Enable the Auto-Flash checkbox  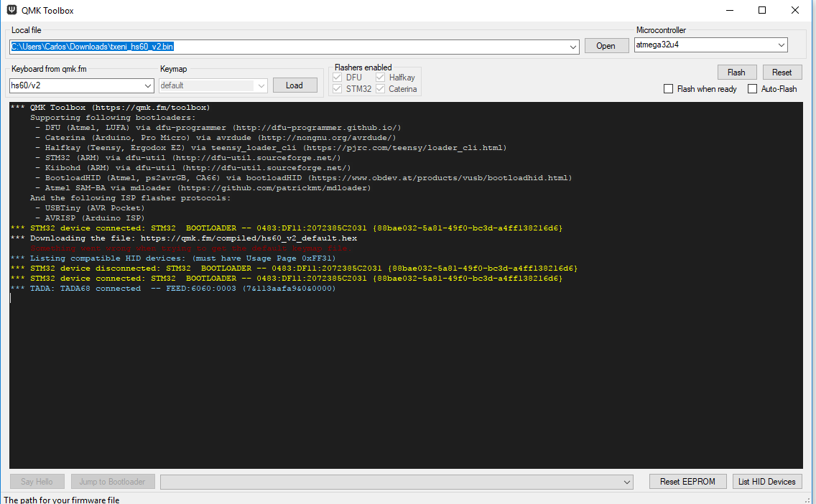(x=752, y=89)
